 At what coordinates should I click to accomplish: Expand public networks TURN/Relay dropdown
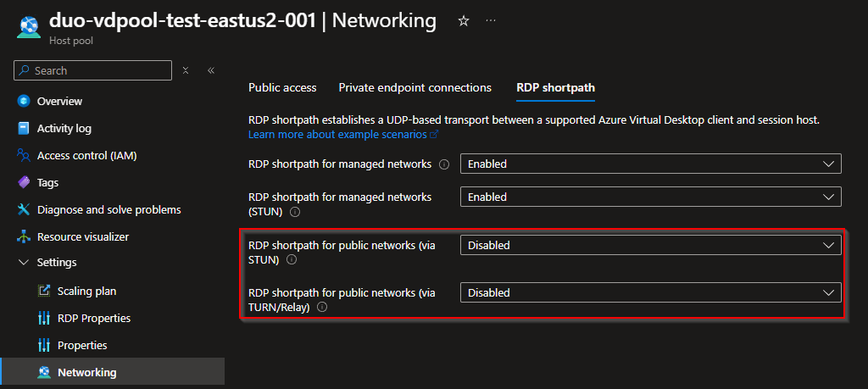pyautogui.click(x=650, y=292)
